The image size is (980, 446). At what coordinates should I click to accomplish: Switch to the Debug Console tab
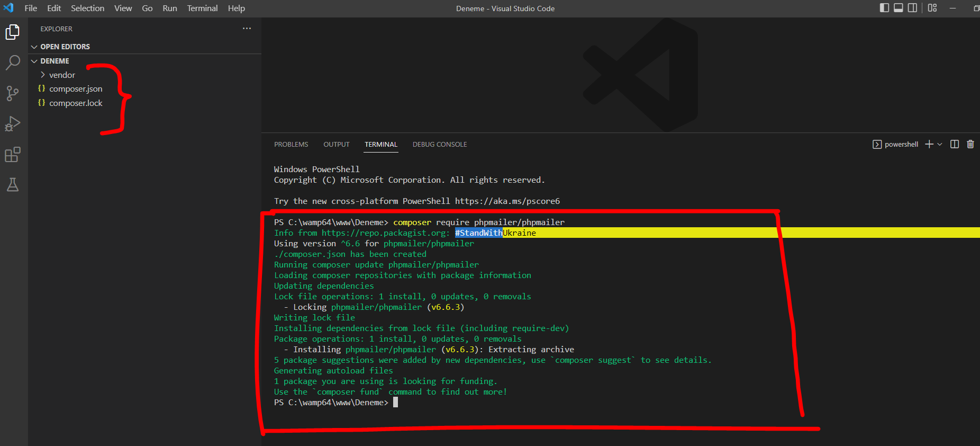pos(440,145)
